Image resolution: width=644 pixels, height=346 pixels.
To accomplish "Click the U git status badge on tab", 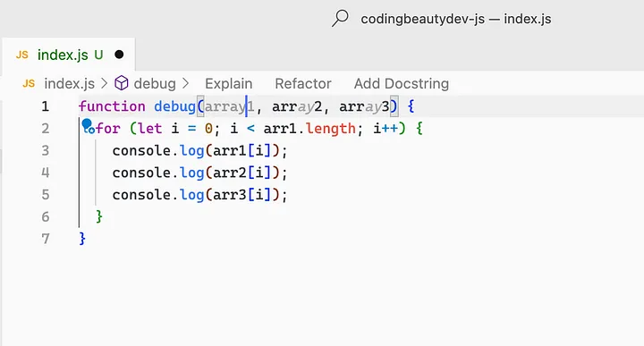I will tap(98, 55).
